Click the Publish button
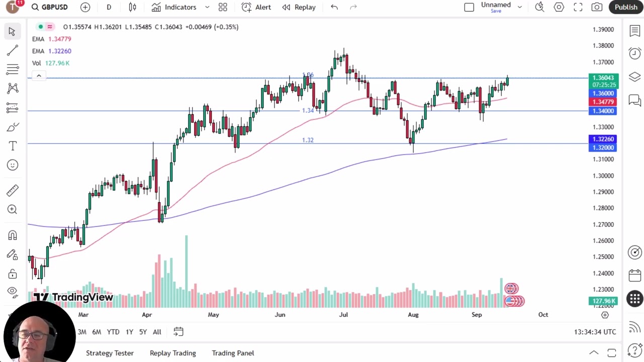Viewport: 644px width, 362px height. click(x=626, y=7)
